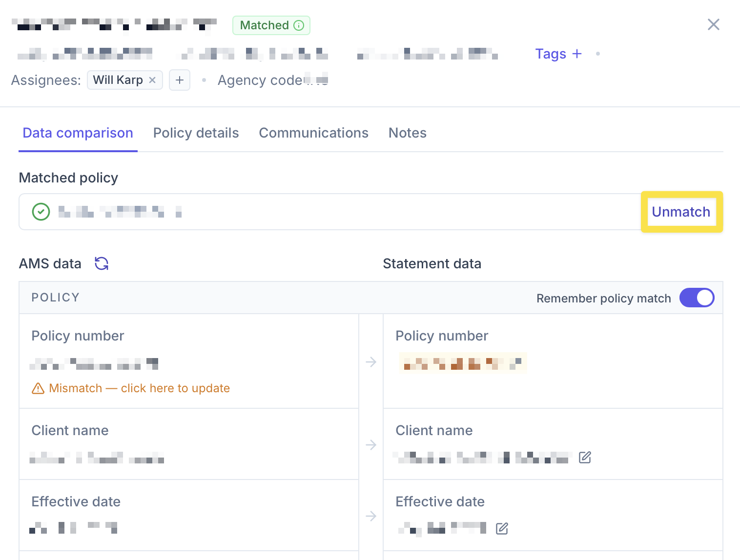
Task: Click the Unmatch button
Action: 681,212
